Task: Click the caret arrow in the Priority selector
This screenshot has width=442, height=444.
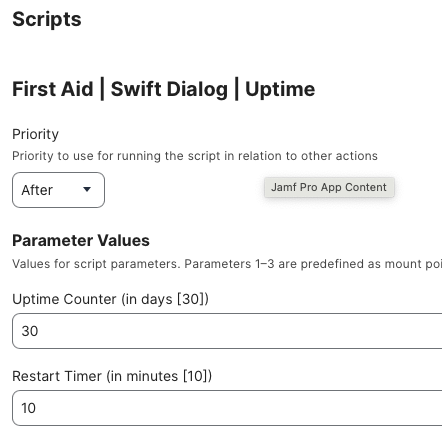Action: 87,190
